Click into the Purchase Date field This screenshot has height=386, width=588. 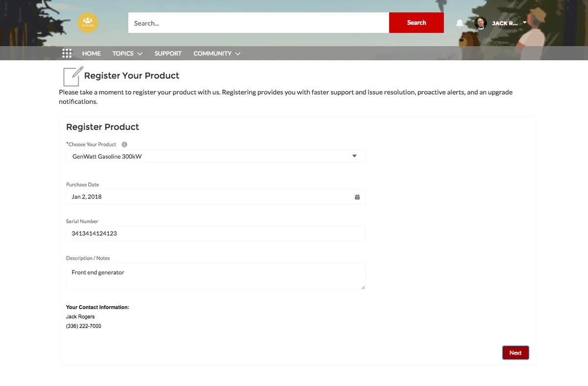(x=216, y=197)
